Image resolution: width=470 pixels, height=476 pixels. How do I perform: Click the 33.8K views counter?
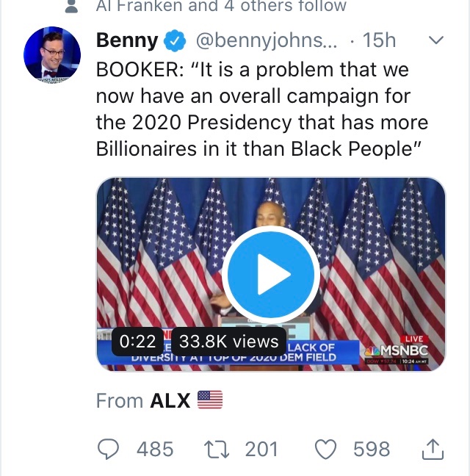point(229,341)
